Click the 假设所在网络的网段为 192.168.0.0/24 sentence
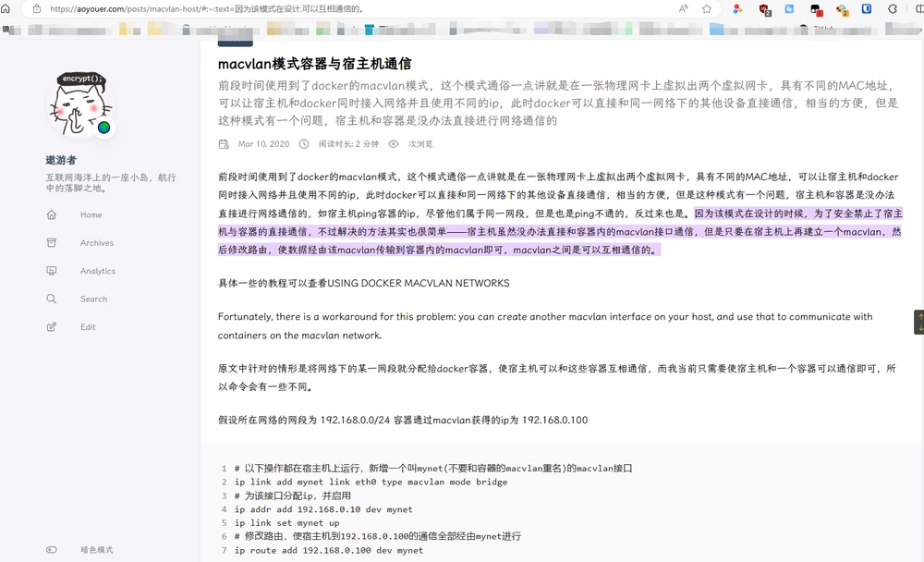The height and width of the screenshot is (562, 924). [403, 420]
